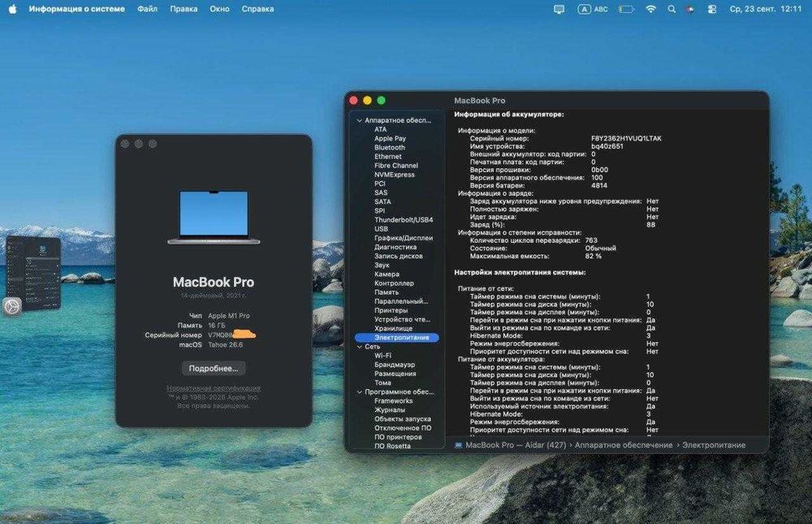Select Память in the sidebar

tap(387, 292)
